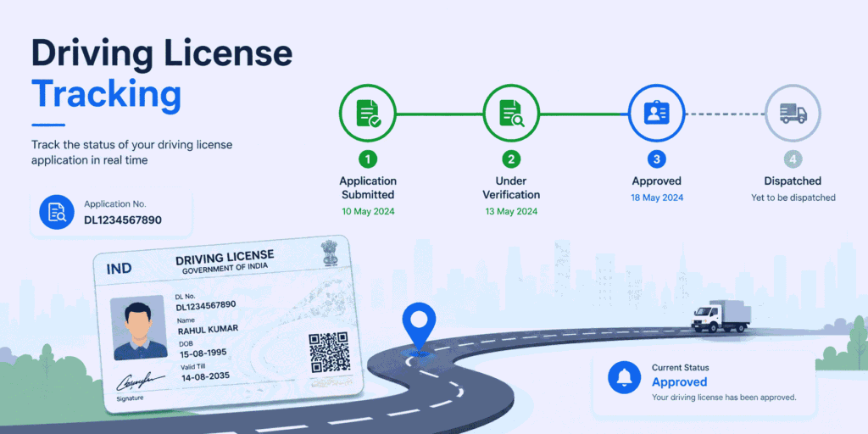The width and height of the screenshot is (868, 434).
Task: Select the Application Submitted label
Action: click(368, 187)
